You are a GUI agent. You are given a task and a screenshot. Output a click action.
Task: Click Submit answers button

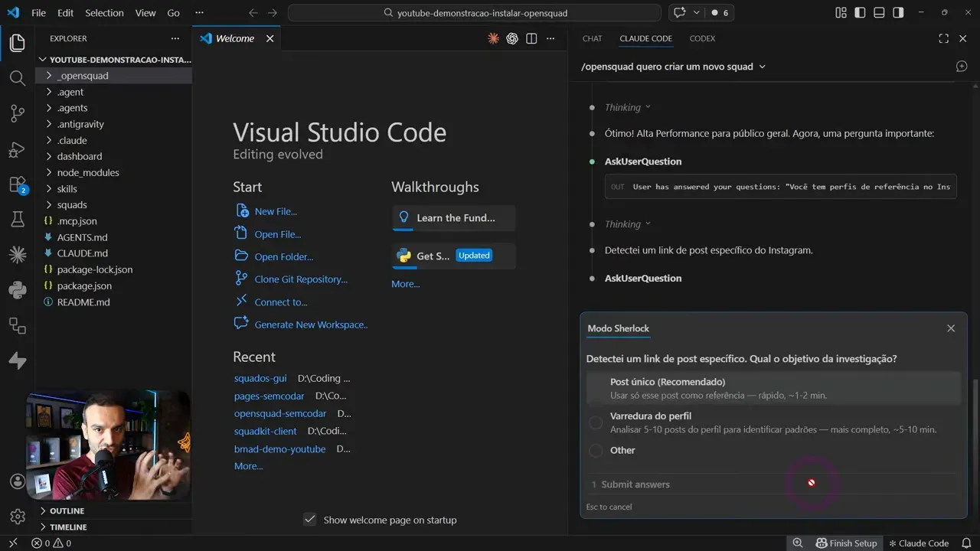pos(635,484)
